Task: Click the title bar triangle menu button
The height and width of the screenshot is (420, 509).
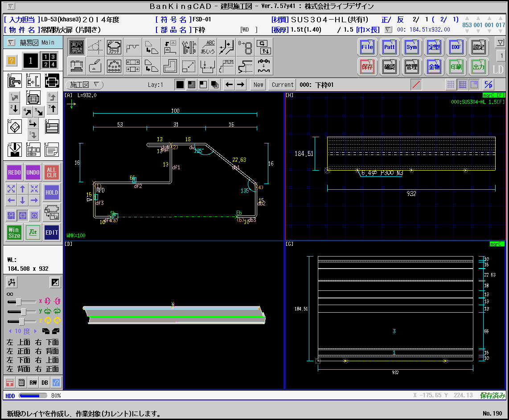Action: [11, 6]
